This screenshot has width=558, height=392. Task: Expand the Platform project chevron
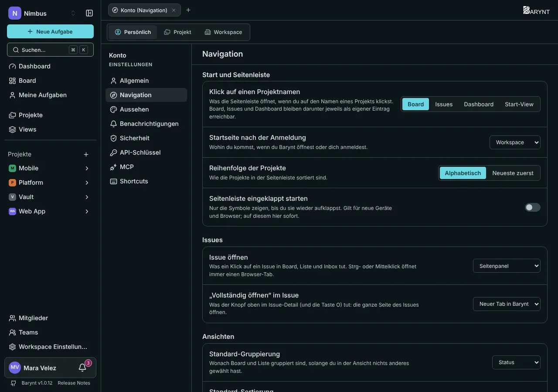point(87,182)
